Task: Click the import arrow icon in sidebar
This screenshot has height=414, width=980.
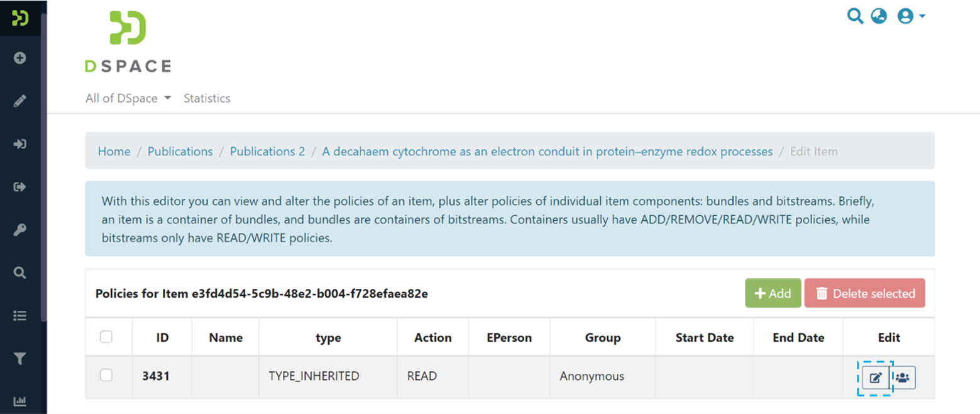Action: click(20, 144)
